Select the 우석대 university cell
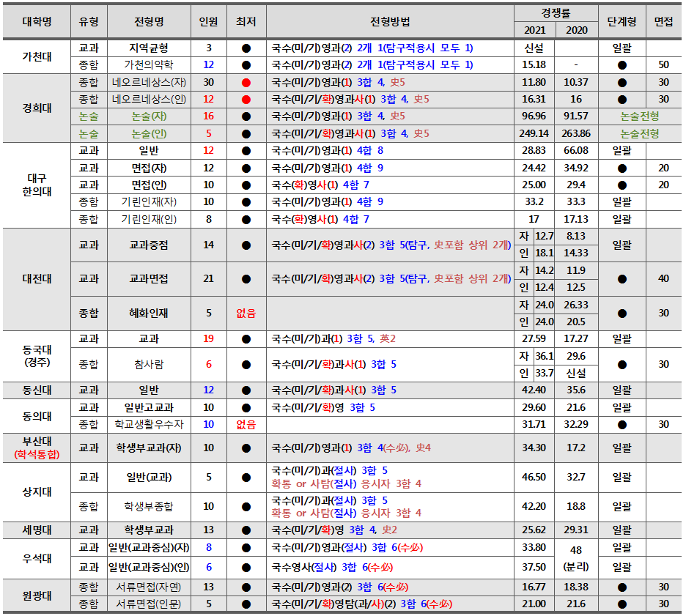Viewport: 686px width, 616px height. coord(37,558)
